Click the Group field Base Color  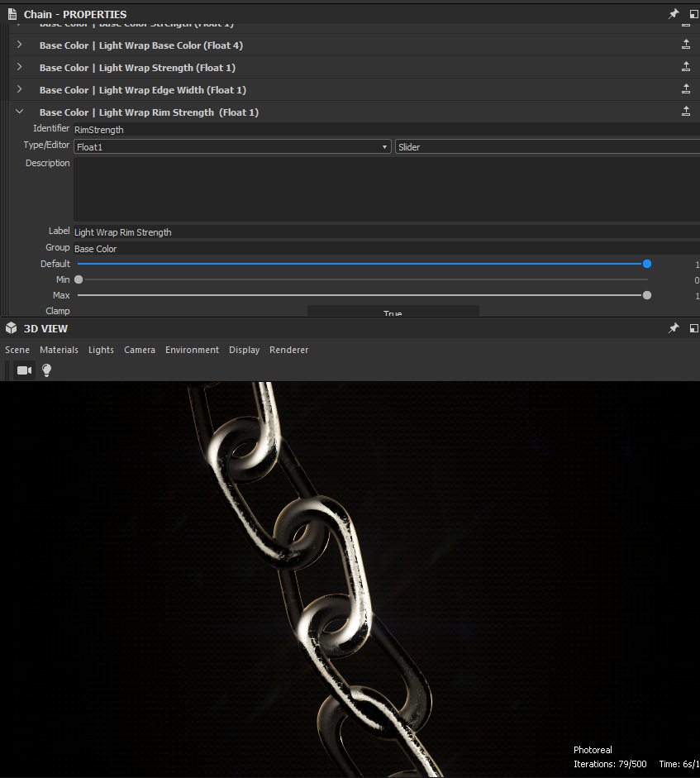[387, 249]
